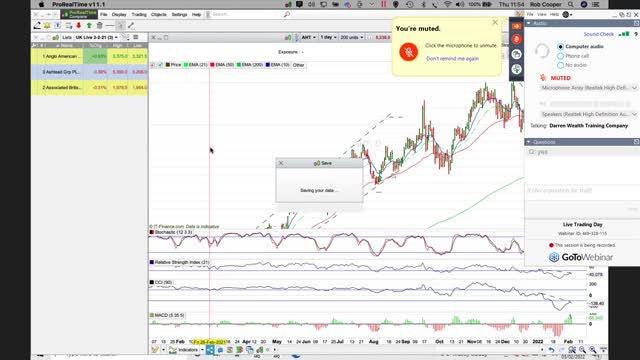The height and width of the screenshot is (360, 640).
Task: Click the Indicators button
Action: pos(184,350)
